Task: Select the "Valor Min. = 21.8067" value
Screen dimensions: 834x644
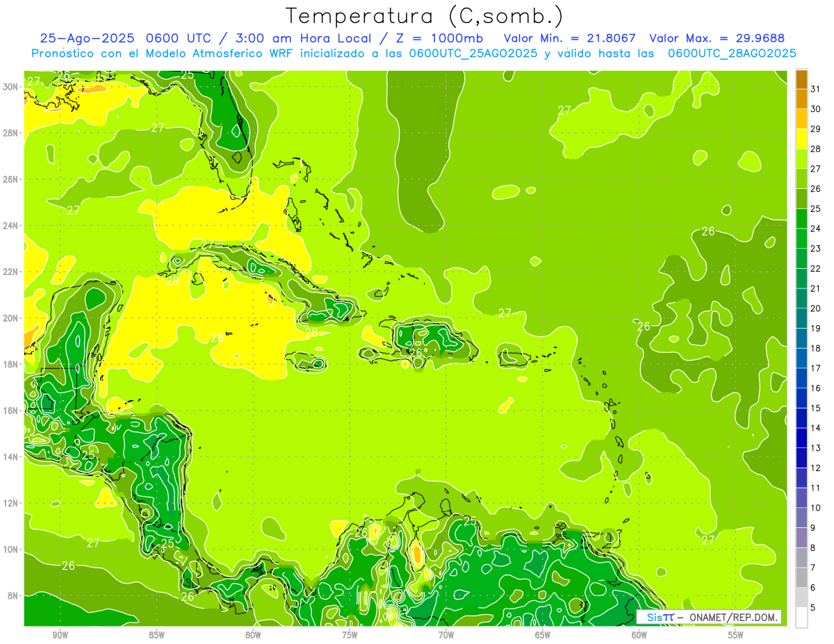Action: tap(571, 38)
